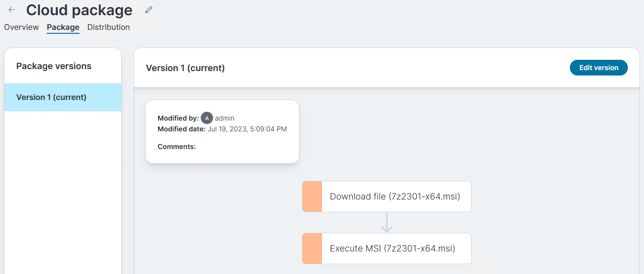Switch to the Overview tab
The image size is (644, 274).
coord(21,27)
